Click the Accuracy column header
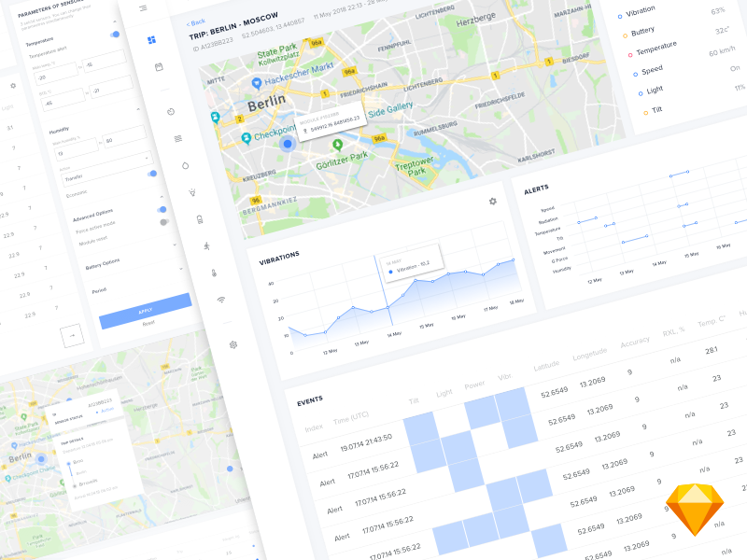The width and height of the screenshot is (747, 560). (635, 342)
